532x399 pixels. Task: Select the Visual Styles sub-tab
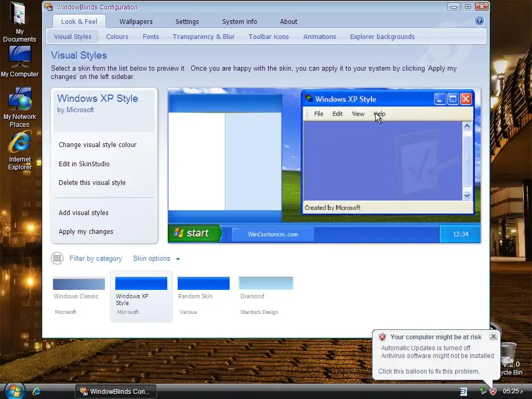[x=73, y=37]
